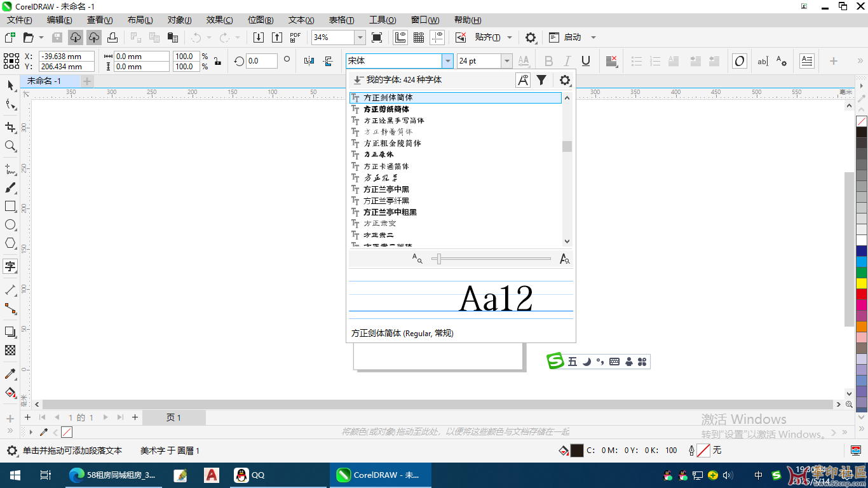Select the Parallel Dimension tool

point(10,290)
